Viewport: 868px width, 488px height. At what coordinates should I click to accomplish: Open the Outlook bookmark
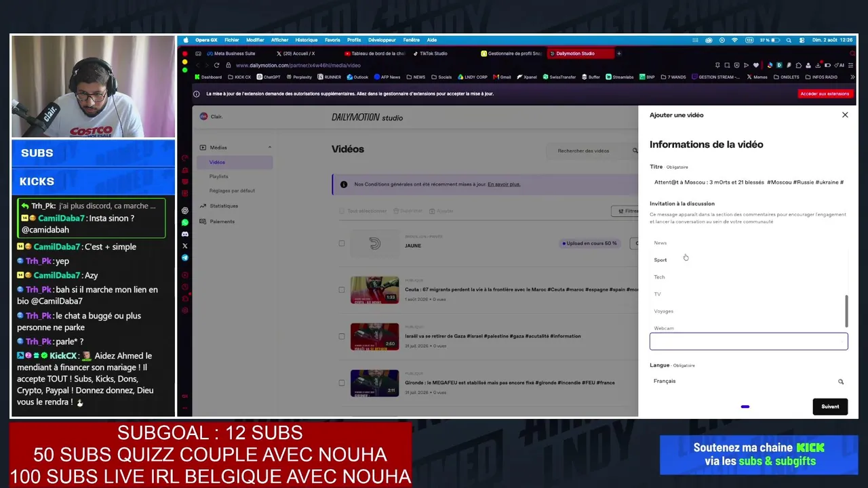[x=357, y=77]
